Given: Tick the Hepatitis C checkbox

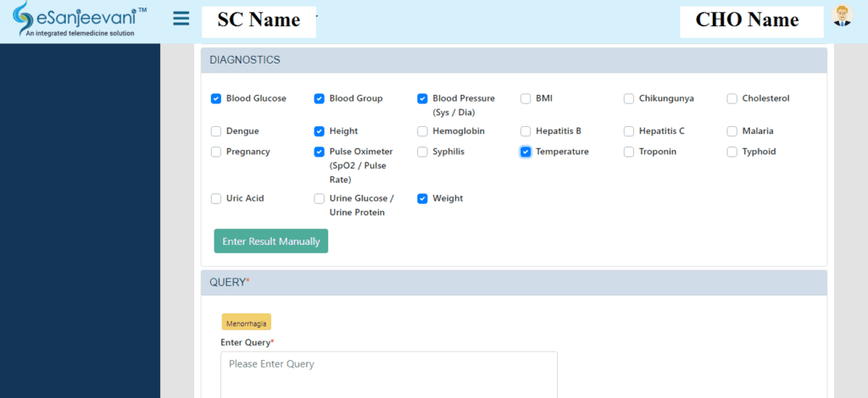Looking at the screenshot, I should (x=629, y=131).
